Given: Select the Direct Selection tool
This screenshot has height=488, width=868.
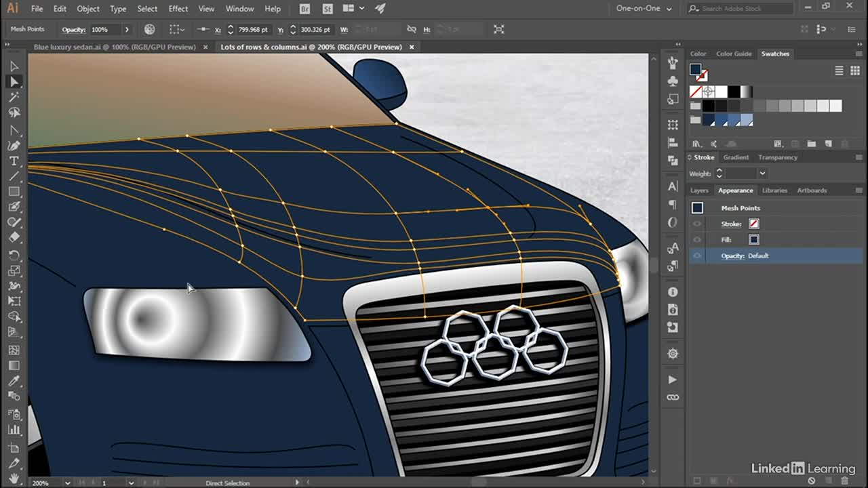Looking at the screenshot, I should (x=14, y=81).
